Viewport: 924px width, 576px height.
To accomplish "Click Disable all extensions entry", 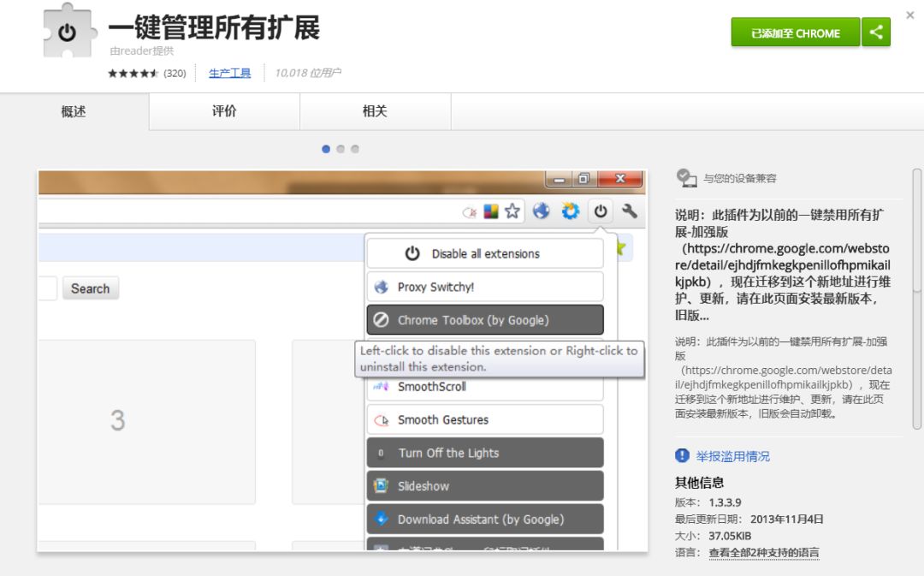I will 485,253.
